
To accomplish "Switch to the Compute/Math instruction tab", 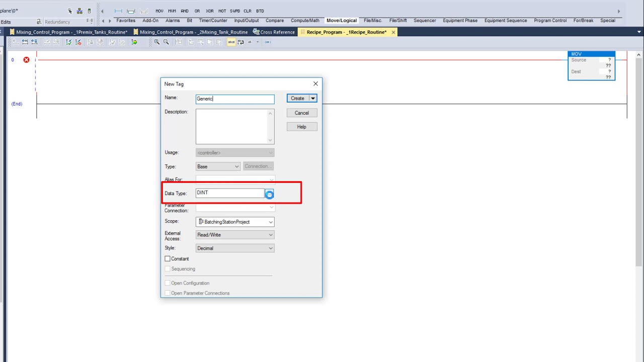I will [x=305, y=21].
